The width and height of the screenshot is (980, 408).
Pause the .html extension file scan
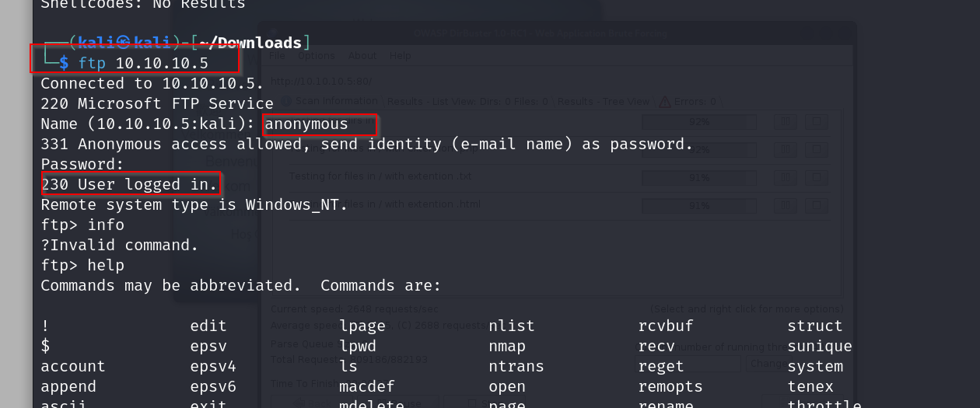pyautogui.click(x=785, y=206)
